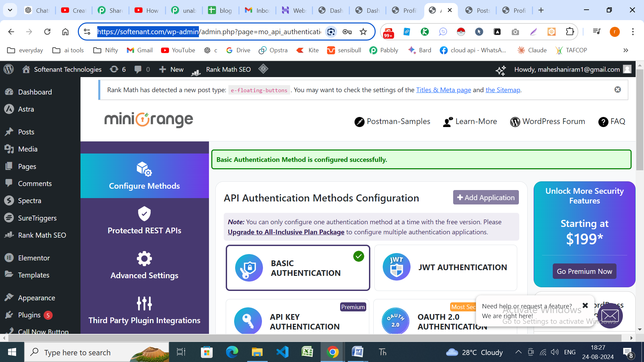Open a new browser tab

coord(541,10)
